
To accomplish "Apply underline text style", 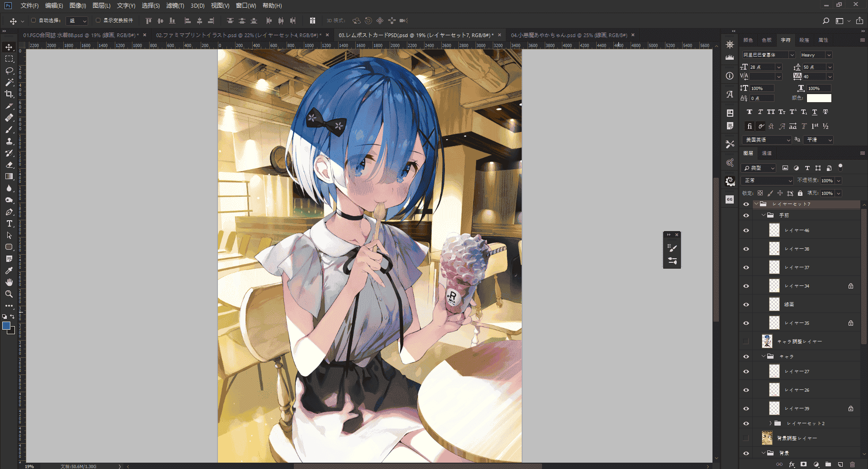I will point(815,112).
